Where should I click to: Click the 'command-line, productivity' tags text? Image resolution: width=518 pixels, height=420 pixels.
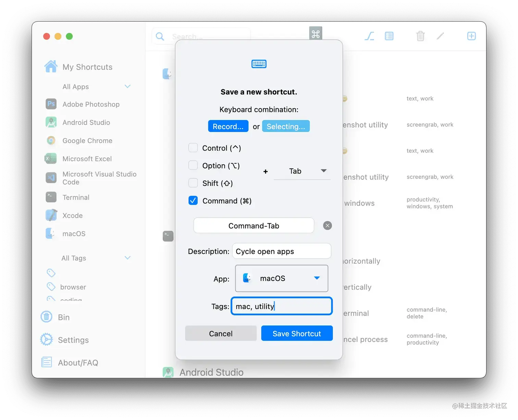[x=427, y=339]
